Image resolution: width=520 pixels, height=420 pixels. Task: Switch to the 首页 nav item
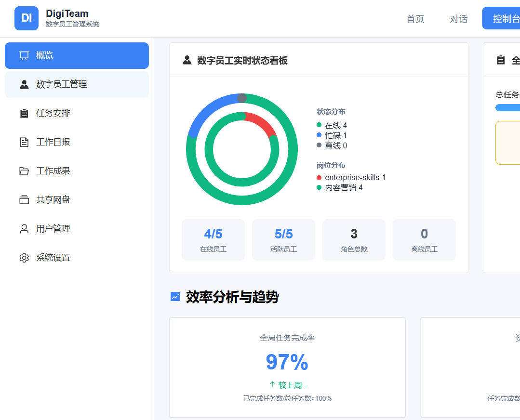pos(415,18)
